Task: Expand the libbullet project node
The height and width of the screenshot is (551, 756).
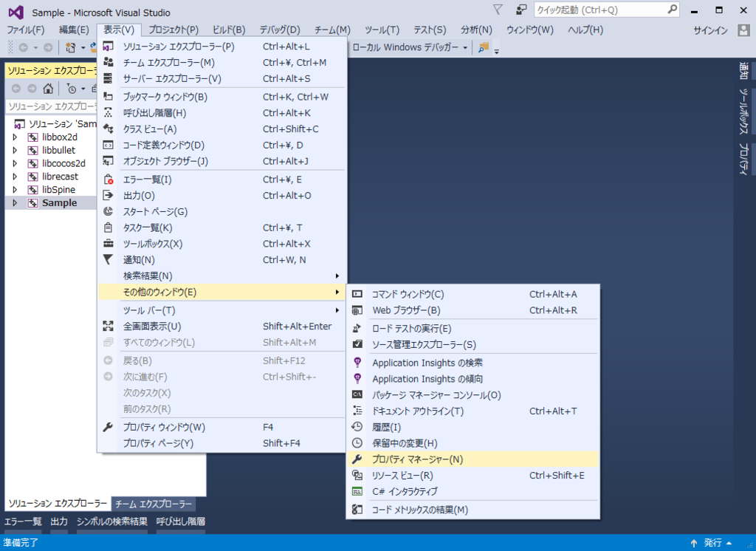Action: coord(15,150)
